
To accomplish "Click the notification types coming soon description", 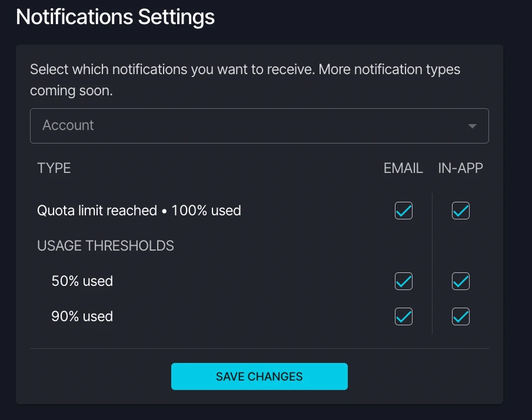I will point(245,80).
